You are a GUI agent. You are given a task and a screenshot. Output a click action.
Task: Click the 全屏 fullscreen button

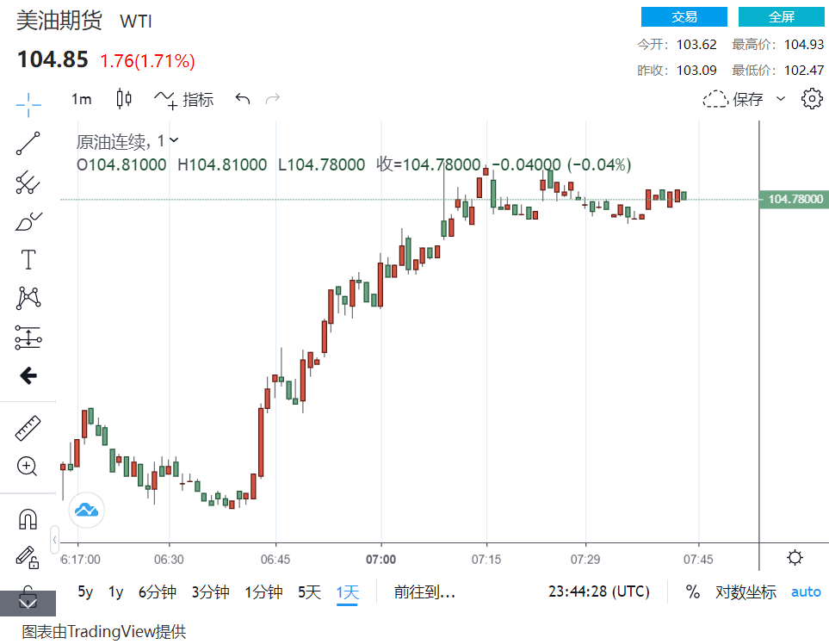tap(782, 17)
